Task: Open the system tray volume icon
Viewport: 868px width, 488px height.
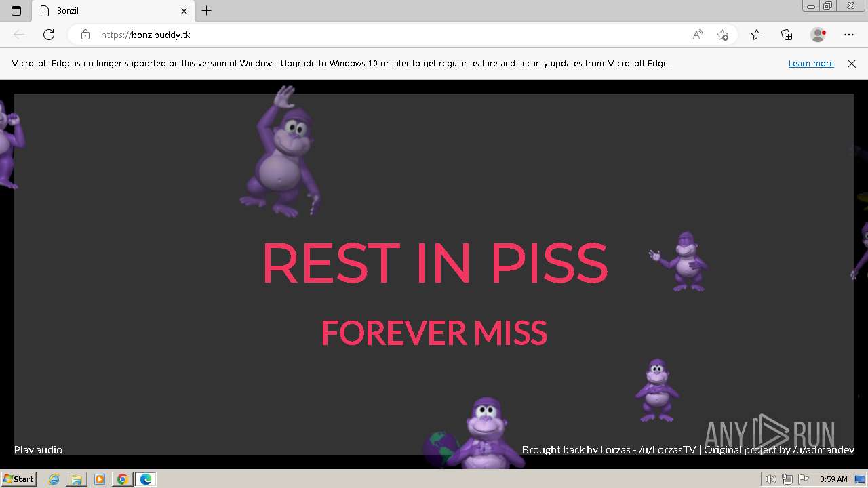Action: (x=772, y=479)
